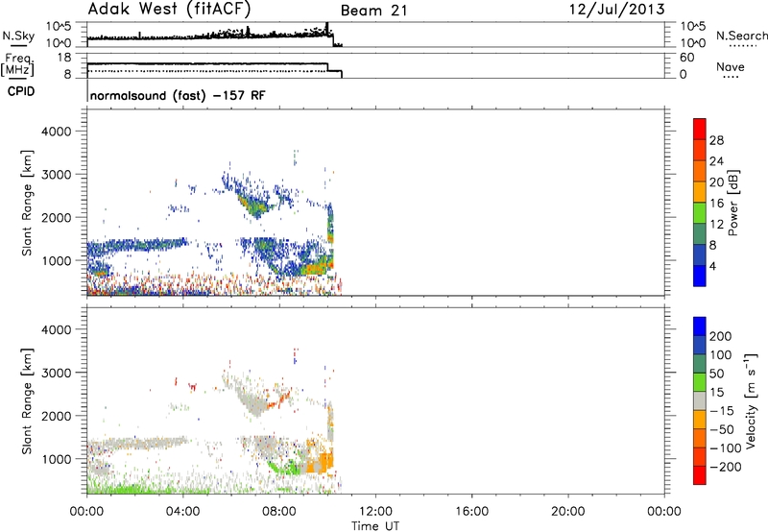Pick the grey velocity colorbar segment
The height and width of the screenshot is (532, 768).
pyautogui.click(x=700, y=400)
